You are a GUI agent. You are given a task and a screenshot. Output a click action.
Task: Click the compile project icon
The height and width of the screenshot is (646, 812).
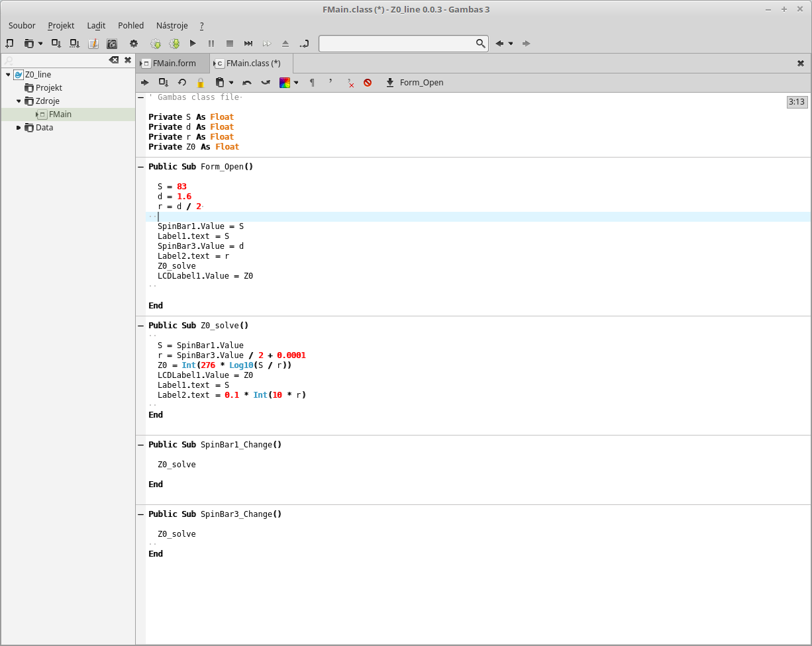pyautogui.click(x=156, y=44)
